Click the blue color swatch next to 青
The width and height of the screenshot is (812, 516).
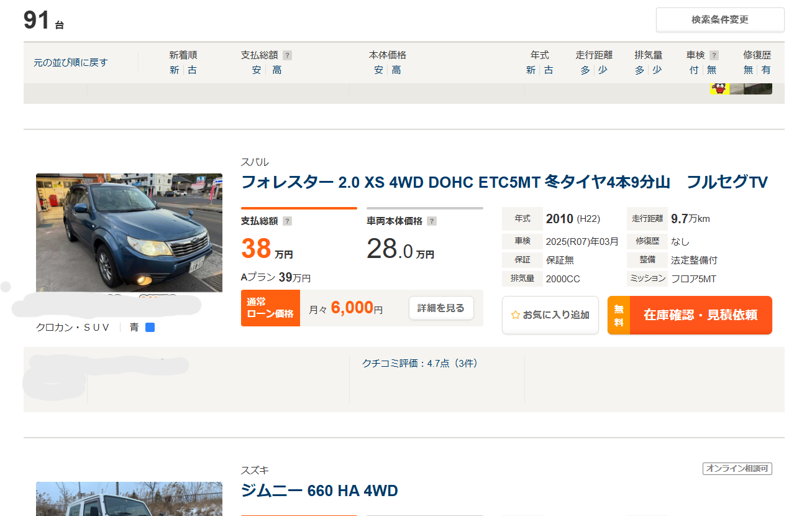(150, 327)
